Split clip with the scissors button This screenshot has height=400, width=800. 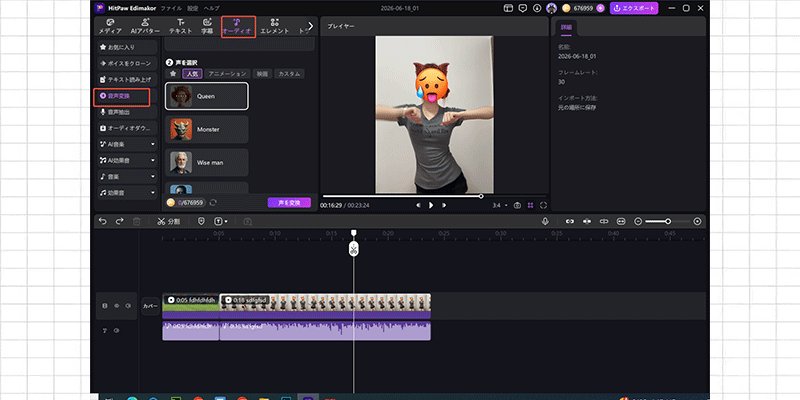168,221
